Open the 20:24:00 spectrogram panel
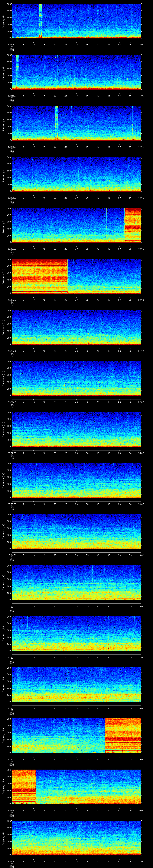The height and width of the screenshot is (868, 153). 76,531
